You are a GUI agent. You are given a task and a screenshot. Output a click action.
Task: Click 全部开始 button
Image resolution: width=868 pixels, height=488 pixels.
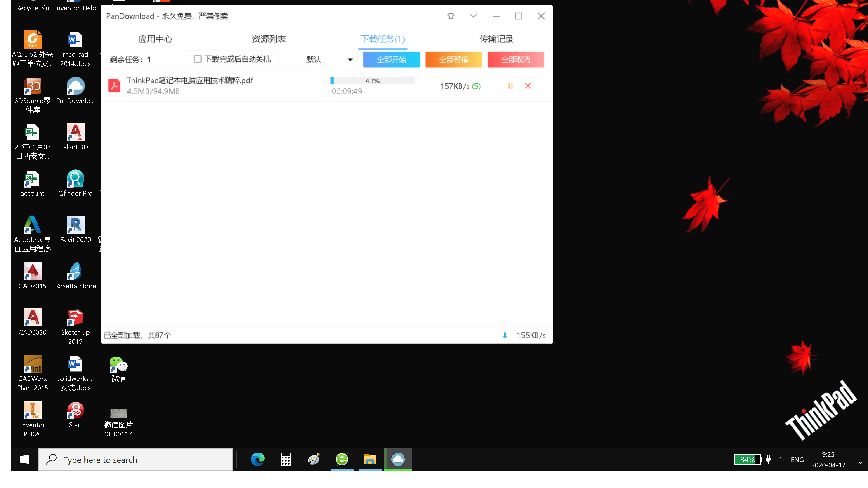391,60
